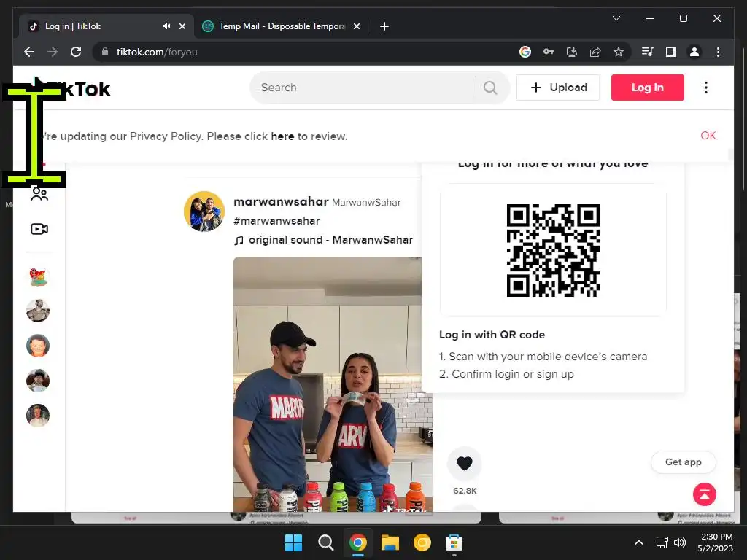Open the media control icon in toolbar
The height and width of the screenshot is (560, 747).
pyautogui.click(x=648, y=52)
